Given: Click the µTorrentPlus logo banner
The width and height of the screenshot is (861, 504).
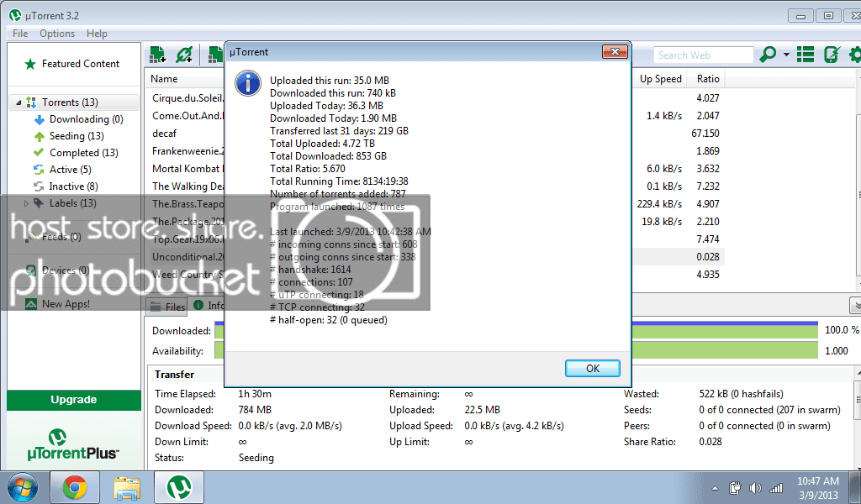Looking at the screenshot, I should tap(73, 444).
